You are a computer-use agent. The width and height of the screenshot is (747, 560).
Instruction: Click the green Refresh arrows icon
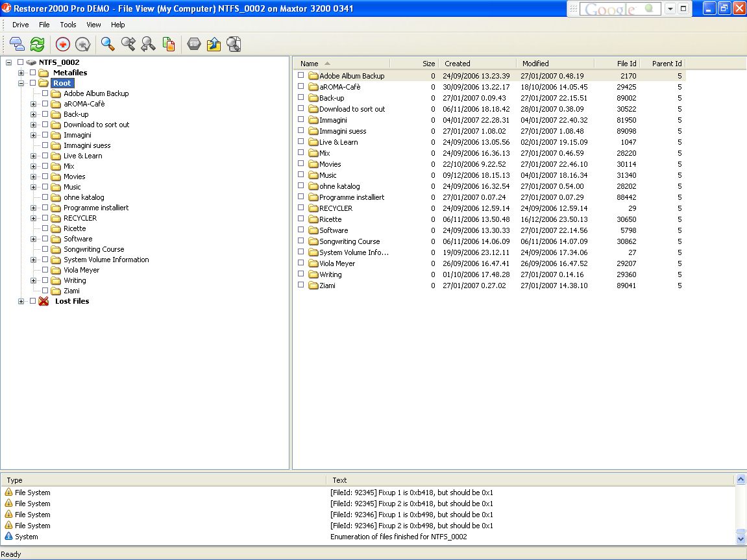click(x=37, y=44)
